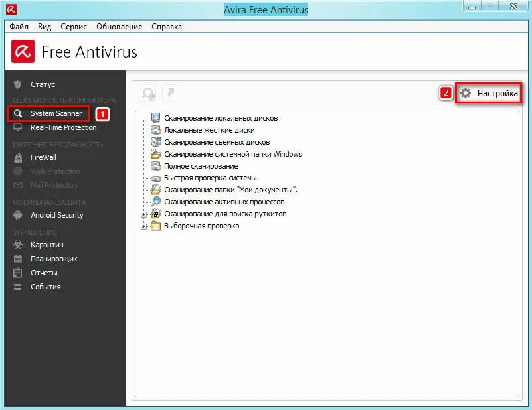The image size is (532, 410).
Task: Select Сканирование для поиска руткитов
Action: click(225, 214)
